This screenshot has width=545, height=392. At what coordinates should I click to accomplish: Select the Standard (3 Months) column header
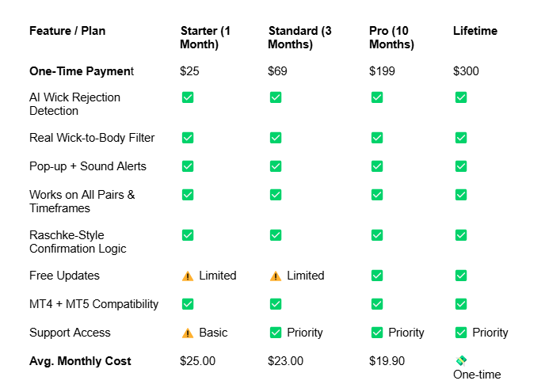(x=299, y=37)
